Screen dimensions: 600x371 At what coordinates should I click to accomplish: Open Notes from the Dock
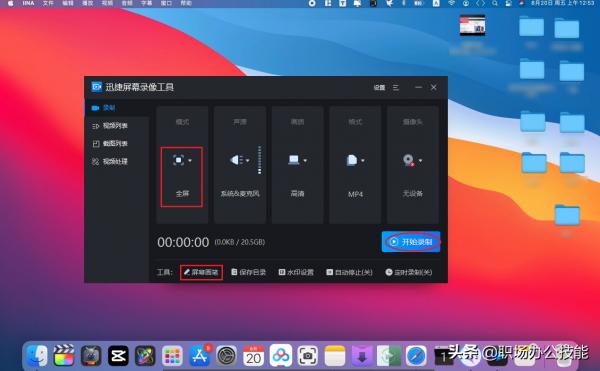coord(335,356)
